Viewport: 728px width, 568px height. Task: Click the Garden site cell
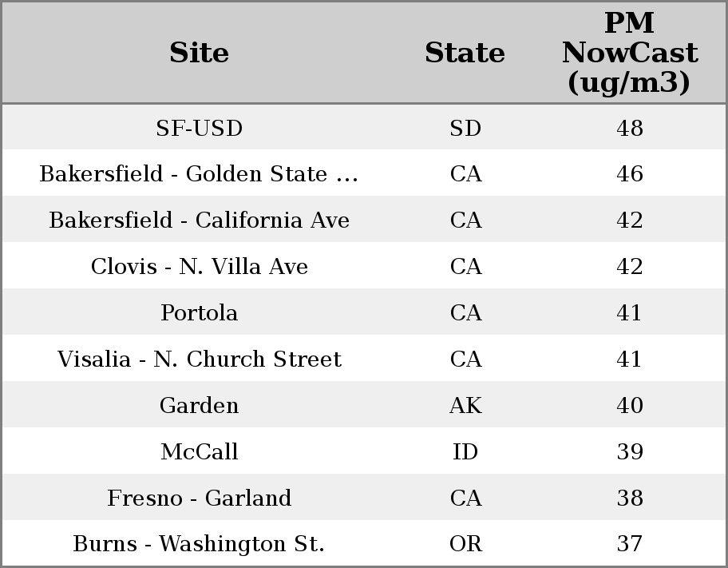point(199,405)
